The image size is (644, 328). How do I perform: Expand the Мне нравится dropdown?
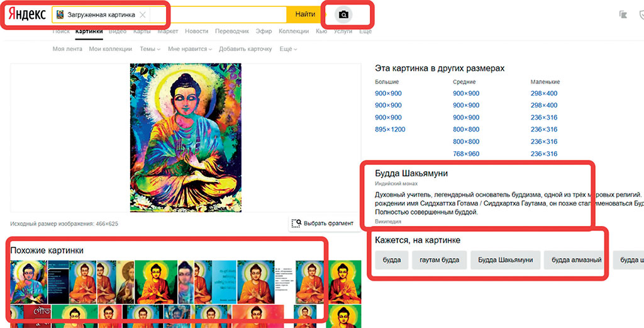(190, 49)
